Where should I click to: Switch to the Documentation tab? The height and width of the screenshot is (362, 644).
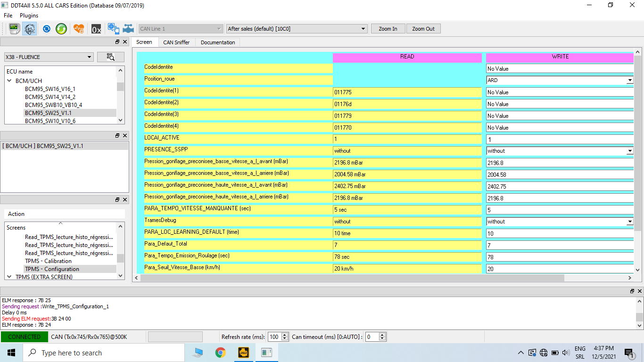(218, 42)
